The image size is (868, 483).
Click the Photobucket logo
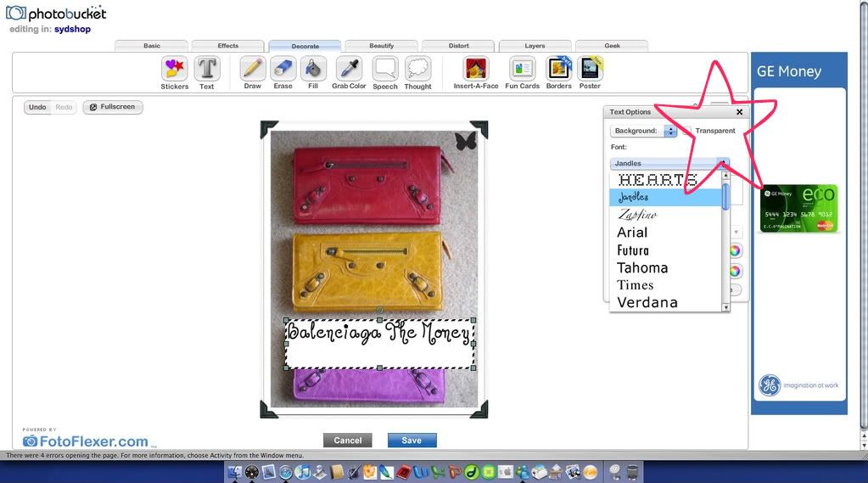click(56, 14)
